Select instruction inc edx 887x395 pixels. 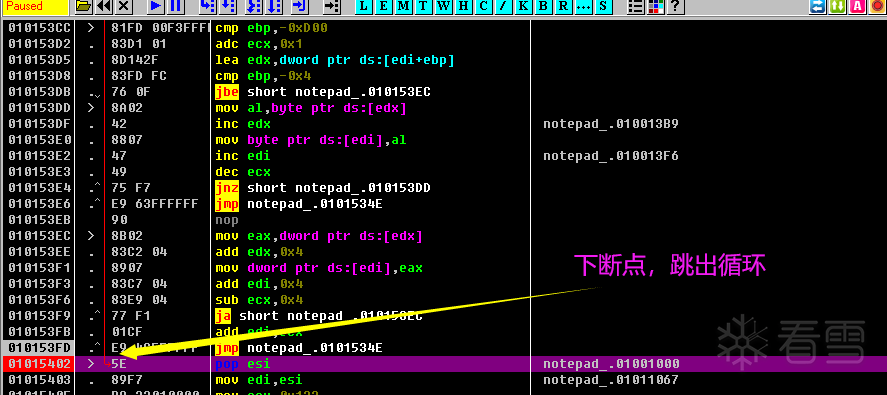[x=243, y=123]
